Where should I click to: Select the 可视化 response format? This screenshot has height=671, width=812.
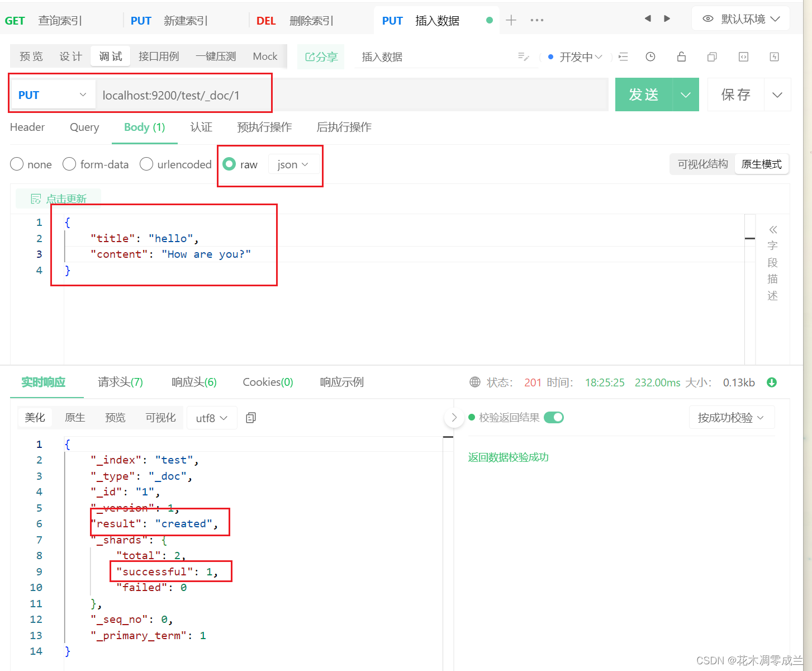[160, 418]
